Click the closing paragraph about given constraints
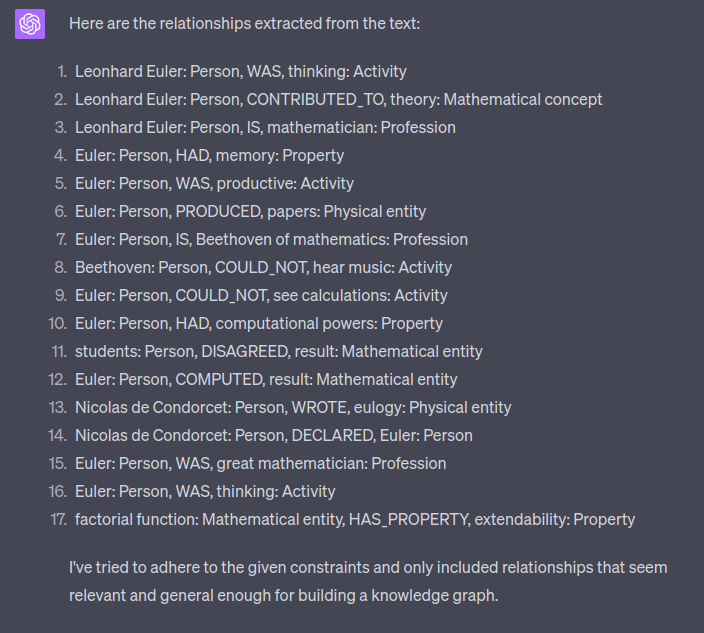The width and height of the screenshot is (704, 633). 368,581
